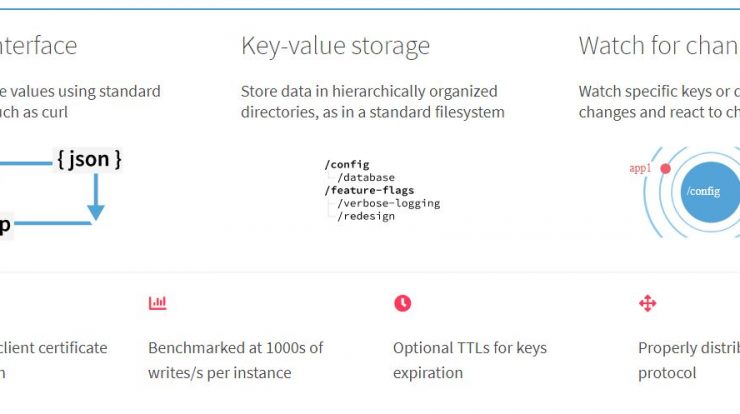Image resolution: width=740 pixels, height=414 pixels.
Task: Click the red app1 label text
Action: 640,168
